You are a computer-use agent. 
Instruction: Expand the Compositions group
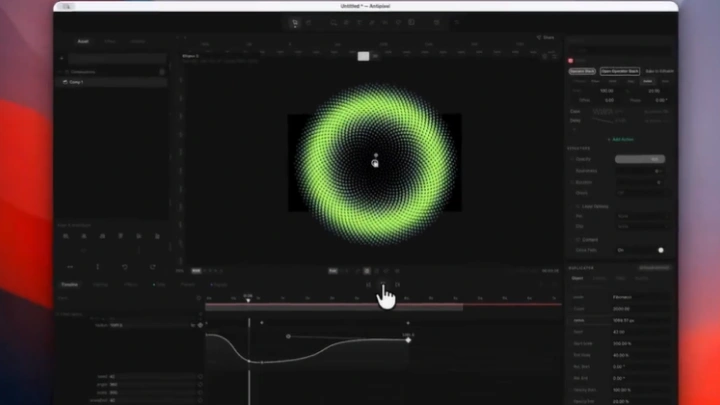[66, 72]
